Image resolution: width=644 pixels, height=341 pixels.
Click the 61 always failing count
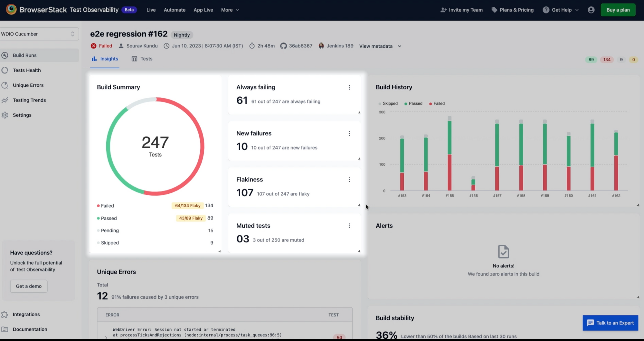(242, 101)
